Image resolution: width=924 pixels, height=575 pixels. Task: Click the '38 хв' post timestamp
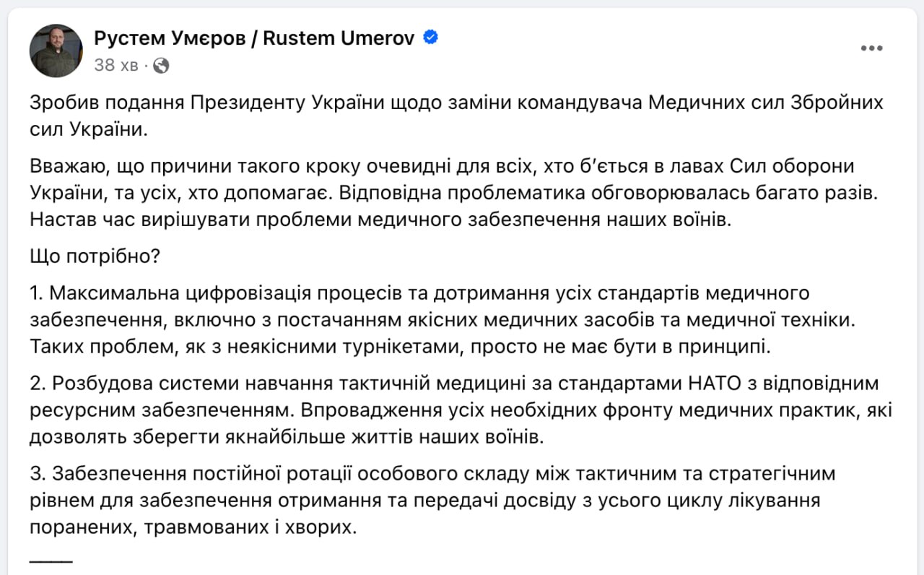(115, 66)
